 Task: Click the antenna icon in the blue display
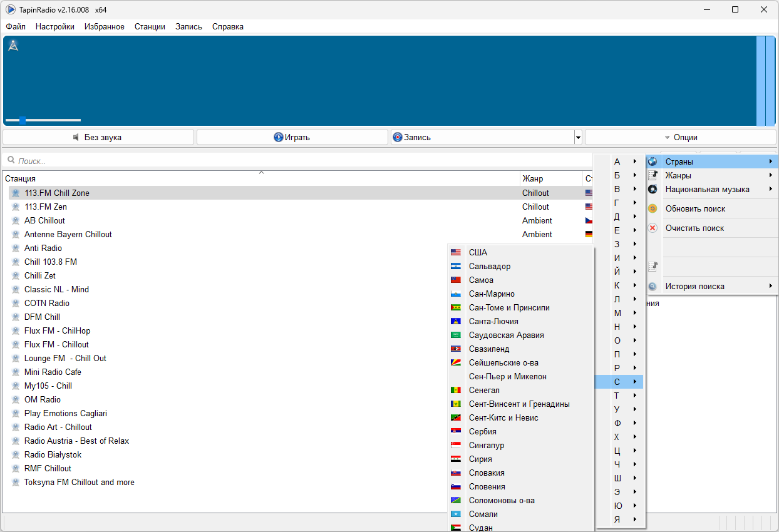(x=13, y=45)
